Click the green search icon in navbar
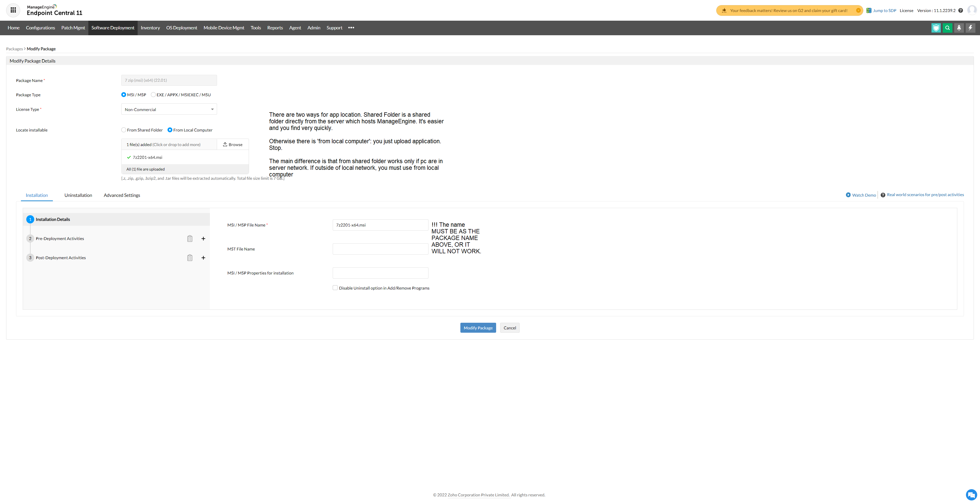Screen dimensions: 980x503 point(947,28)
